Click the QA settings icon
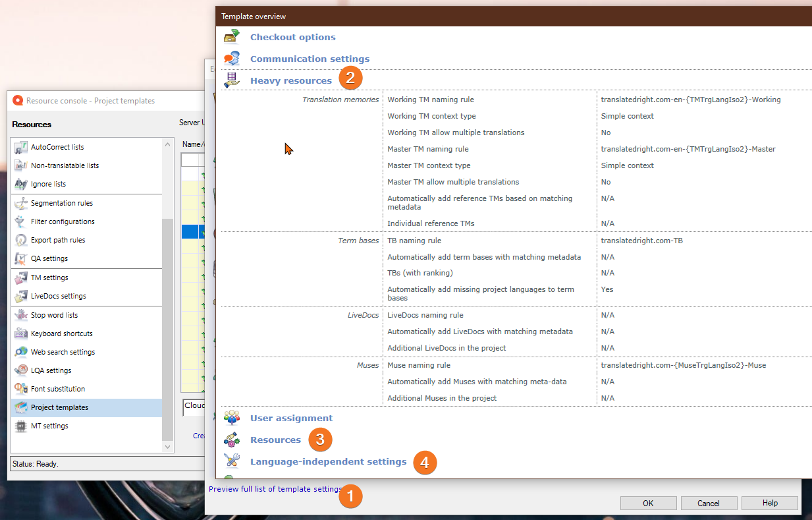This screenshot has height=520, width=812. (x=21, y=258)
